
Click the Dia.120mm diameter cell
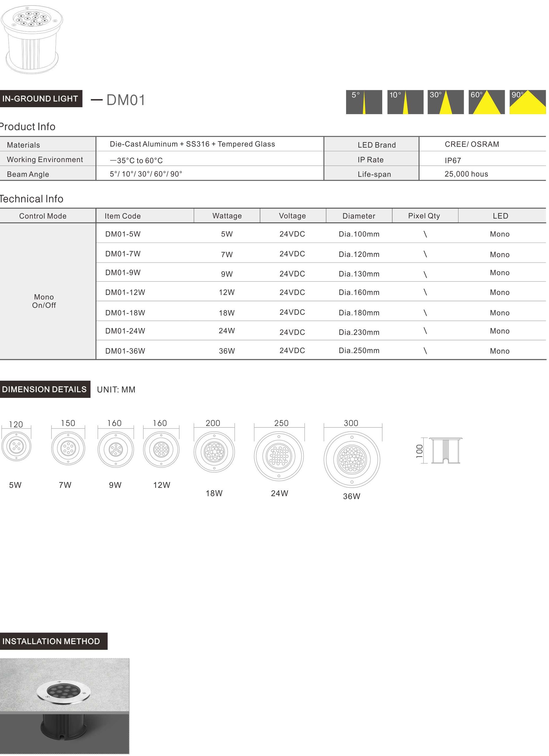359,254
